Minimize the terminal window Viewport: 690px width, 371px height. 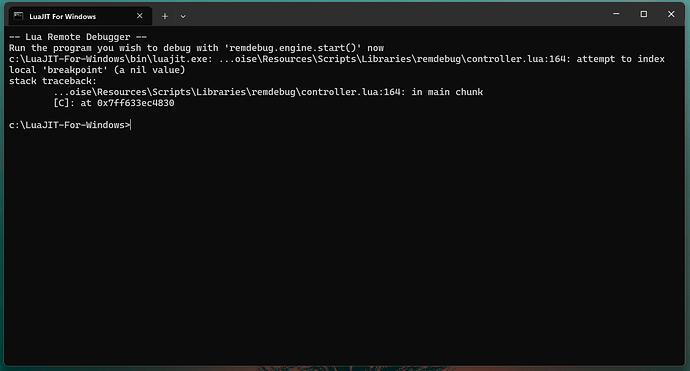(x=616, y=14)
